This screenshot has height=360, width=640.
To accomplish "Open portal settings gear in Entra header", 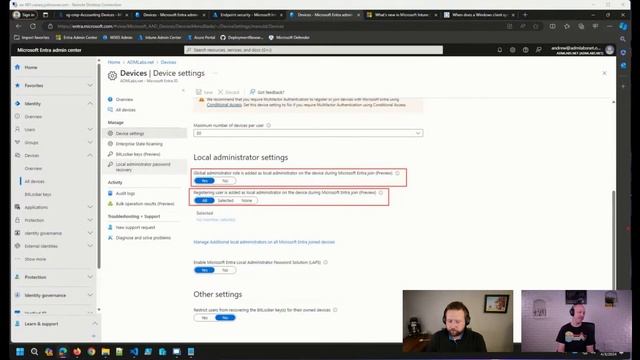I will [x=513, y=50].
